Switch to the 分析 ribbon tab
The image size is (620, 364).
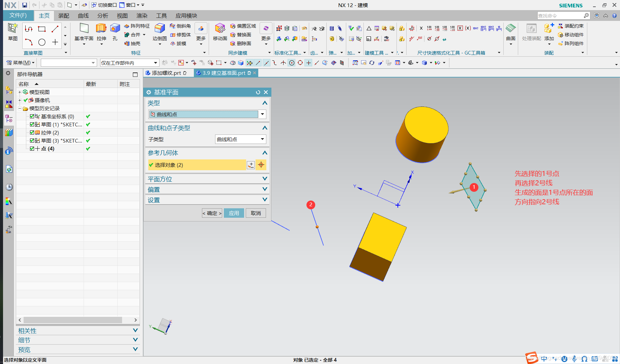tap(102, 16)
